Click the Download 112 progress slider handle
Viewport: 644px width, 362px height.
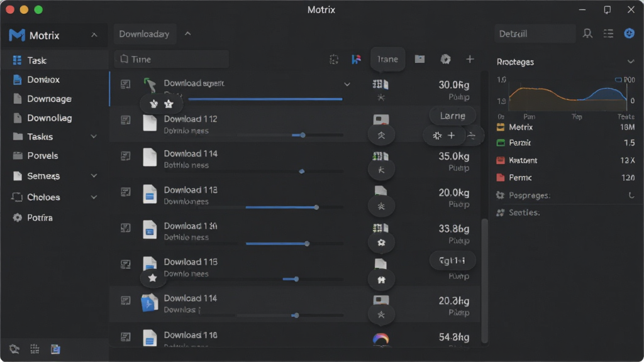pyautogui.click(x=303, y=135)
